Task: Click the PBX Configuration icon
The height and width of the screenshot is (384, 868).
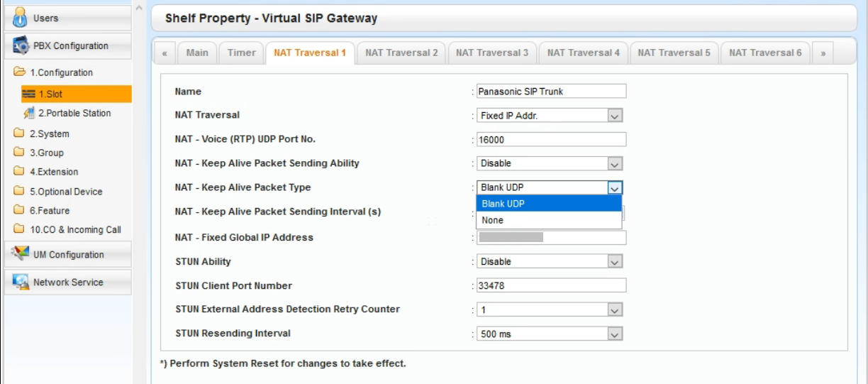Action: click(20, 45)
